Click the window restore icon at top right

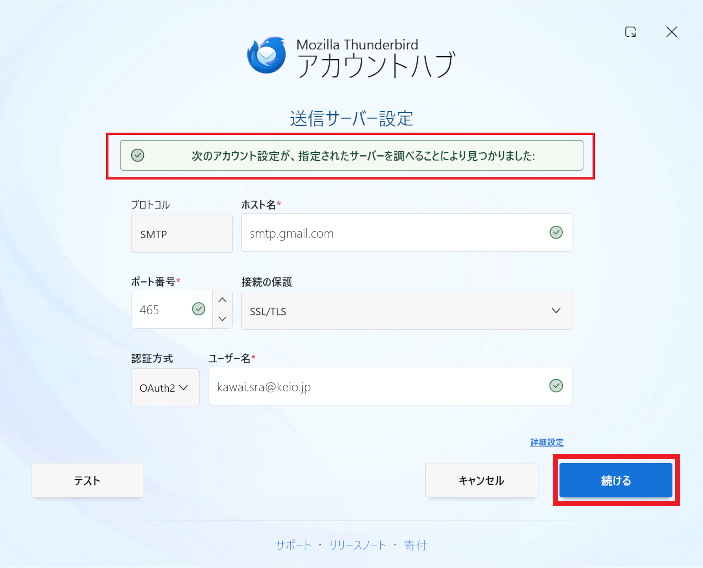click(631, 32)
